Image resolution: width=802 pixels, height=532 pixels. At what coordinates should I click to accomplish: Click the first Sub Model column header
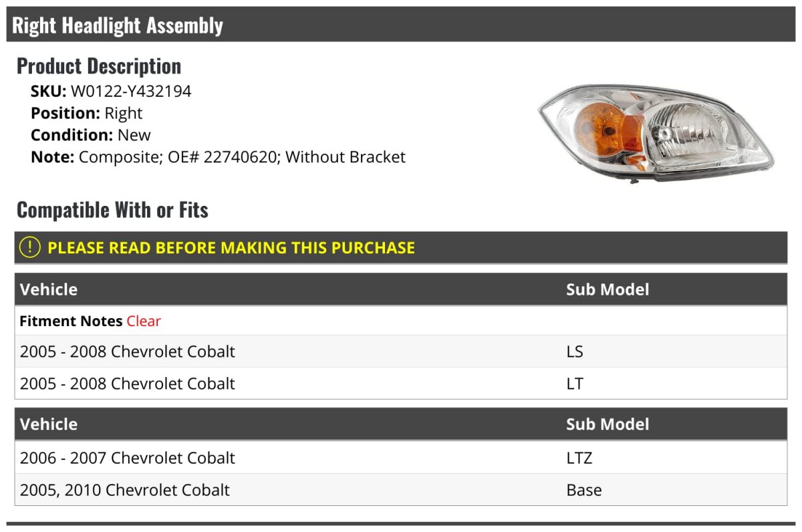pyautogui.click(x=608, y=289)
